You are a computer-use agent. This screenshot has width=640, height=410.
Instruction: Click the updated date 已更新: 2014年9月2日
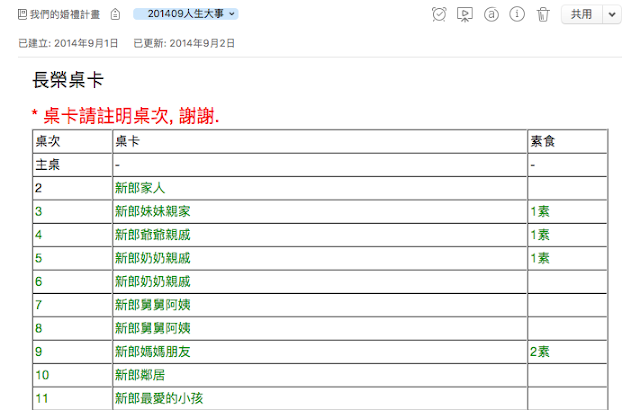(x=184, y=43)
